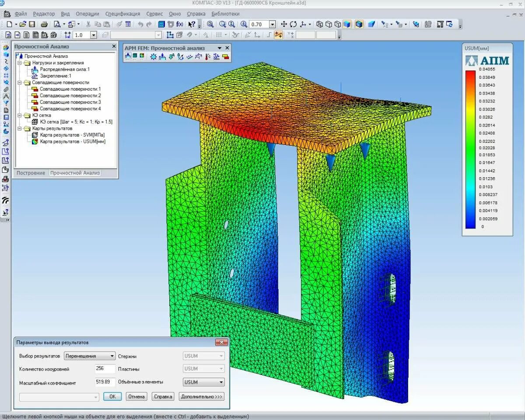The width and height of the screenshot is (525, 420).
Task: Click the colorful results map icon in APM FEM toolbar
Action: click(142, 56)
